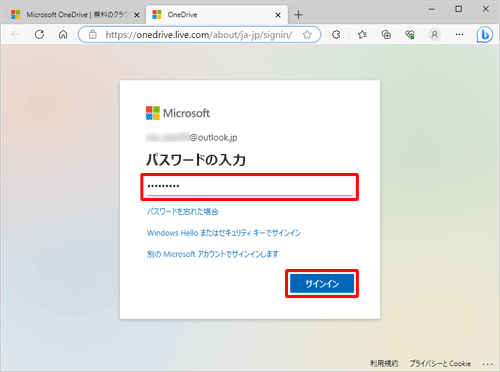
Task: Go to the Home page icon
Action: [63, 34]
